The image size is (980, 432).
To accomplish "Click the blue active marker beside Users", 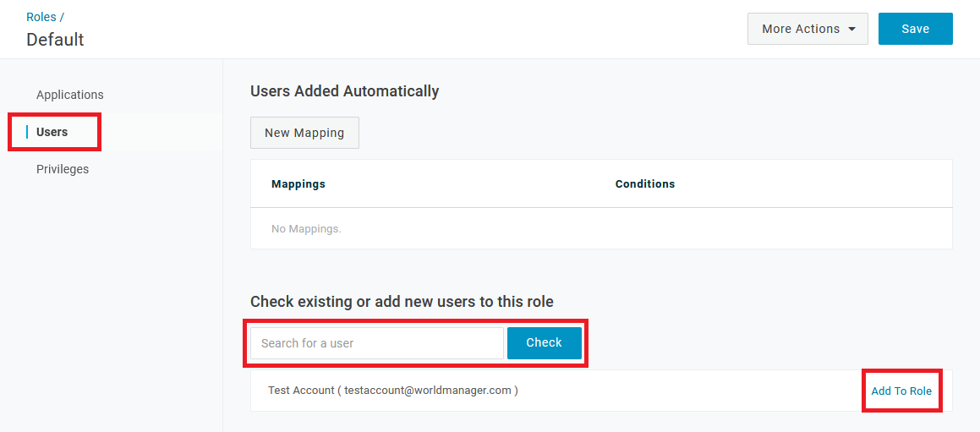I will point(27,132).
